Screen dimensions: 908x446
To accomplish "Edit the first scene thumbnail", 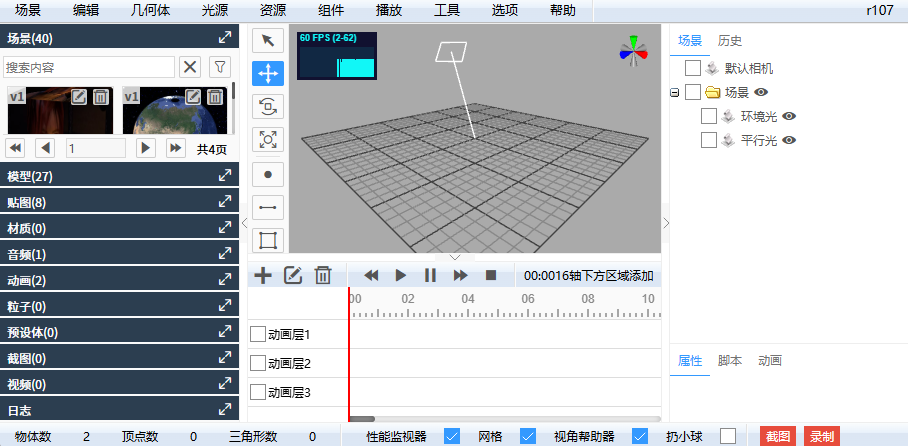I will 79,97.
